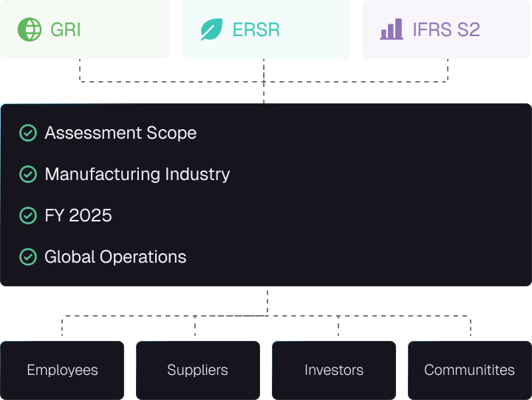
Task: Click the 'GRI' label text
Action: click(x=66, y=30)
